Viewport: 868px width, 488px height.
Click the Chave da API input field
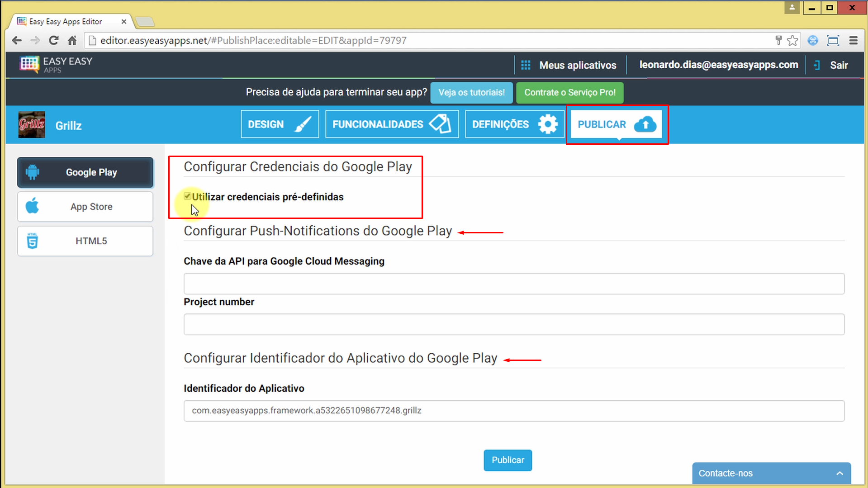click(513, 283)
